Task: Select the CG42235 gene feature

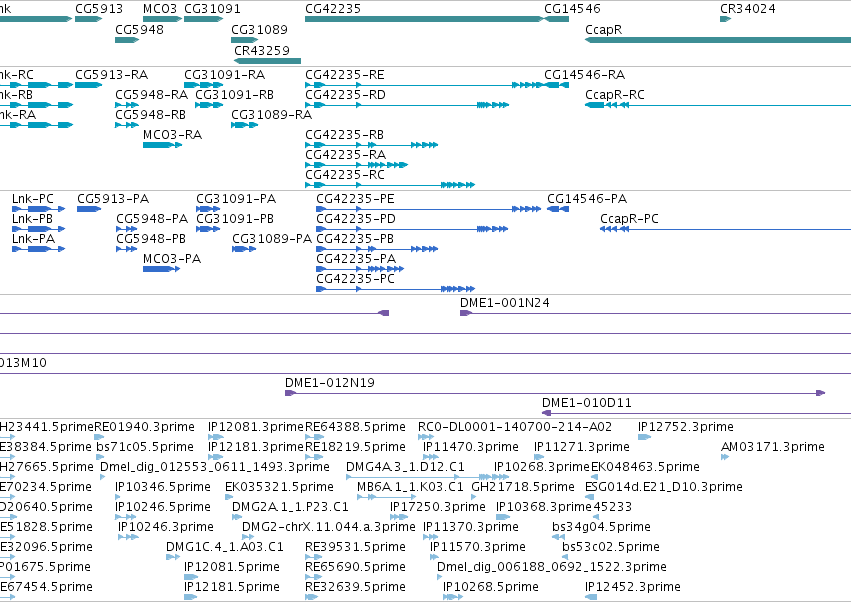Action: point(424,19)
